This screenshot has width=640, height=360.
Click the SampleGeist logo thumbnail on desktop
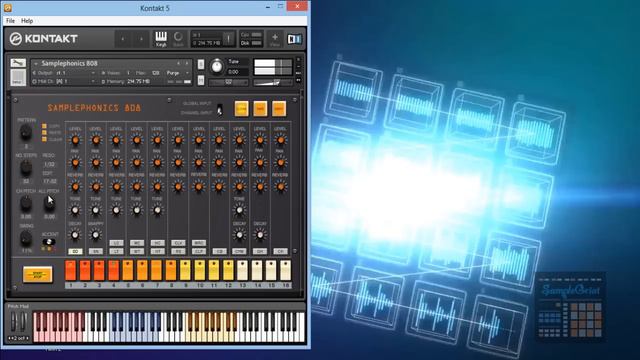pyautogui.click(x=570, y=307)
